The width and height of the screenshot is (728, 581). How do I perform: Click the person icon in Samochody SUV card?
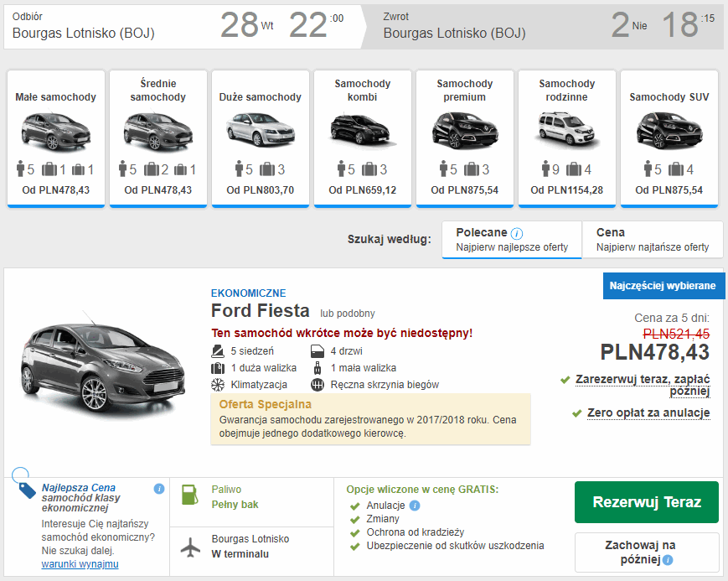coord(648,169)
